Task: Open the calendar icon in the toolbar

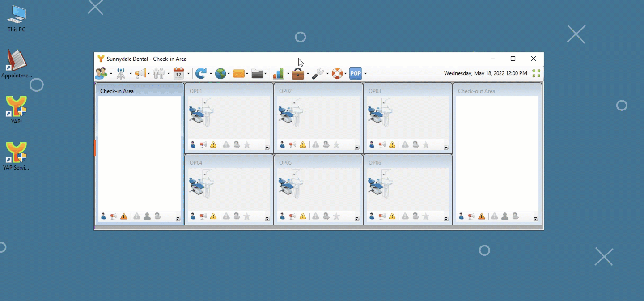Action: click(178, 73)
